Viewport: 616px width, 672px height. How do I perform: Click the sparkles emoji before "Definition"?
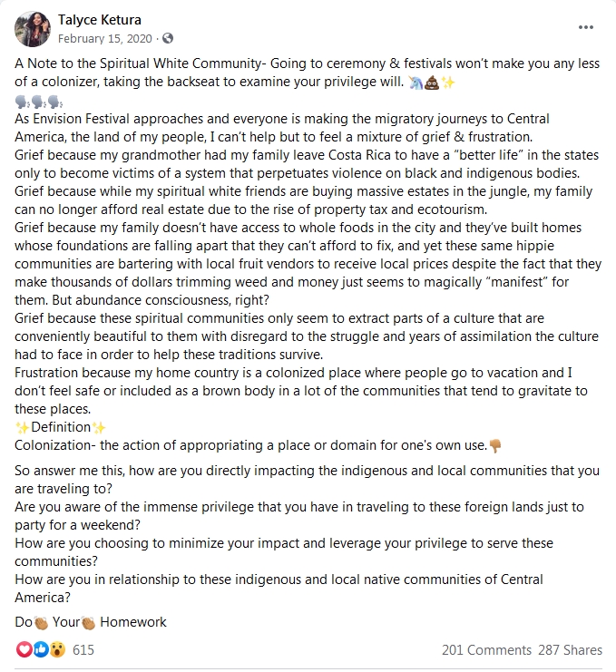point(22,427)
